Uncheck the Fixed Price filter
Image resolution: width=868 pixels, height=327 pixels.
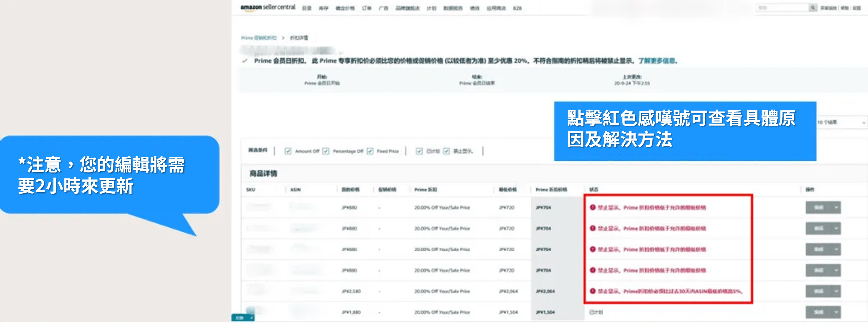click(x=370, y=151)
